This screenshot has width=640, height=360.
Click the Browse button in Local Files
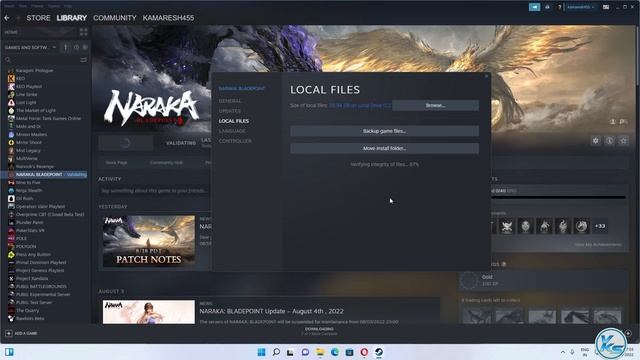(436, 105)
